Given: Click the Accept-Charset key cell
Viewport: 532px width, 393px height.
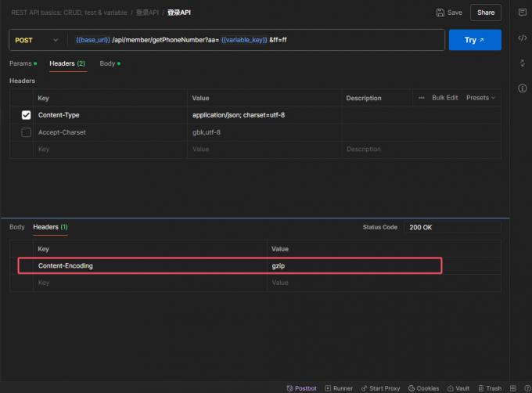Looking at the screenshot, I should [x=110, y=132].
